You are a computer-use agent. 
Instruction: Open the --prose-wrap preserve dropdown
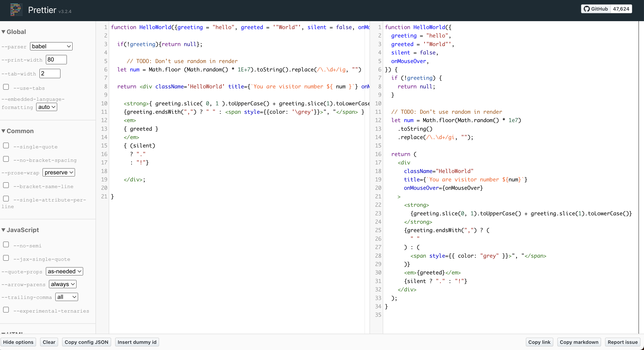click(x=59, y=173)
